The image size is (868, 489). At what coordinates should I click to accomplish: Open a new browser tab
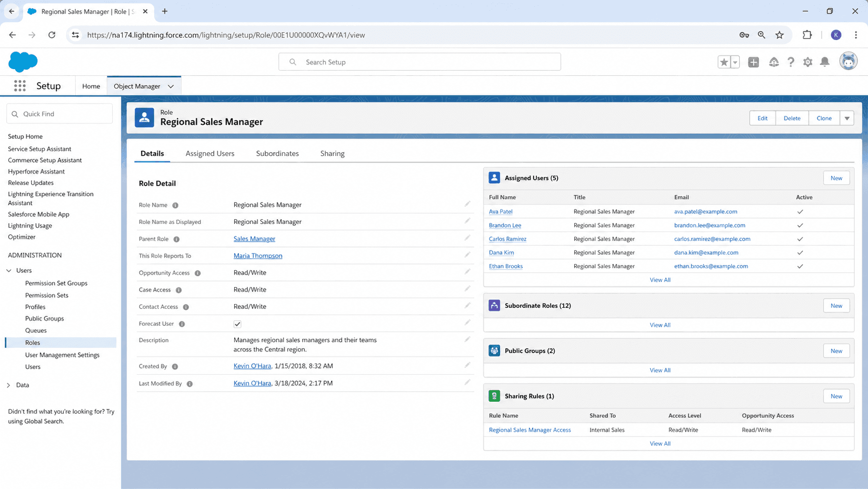pos(165,11)
